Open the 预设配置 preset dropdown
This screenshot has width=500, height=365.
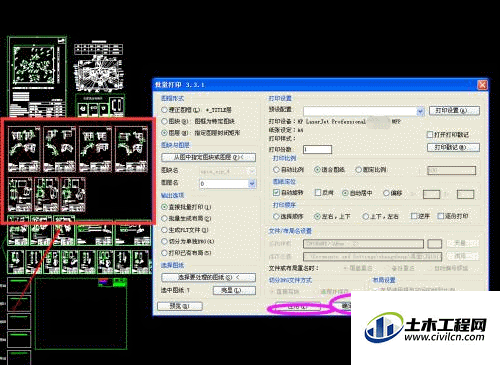pyautogui.click(x=421, y=111)
